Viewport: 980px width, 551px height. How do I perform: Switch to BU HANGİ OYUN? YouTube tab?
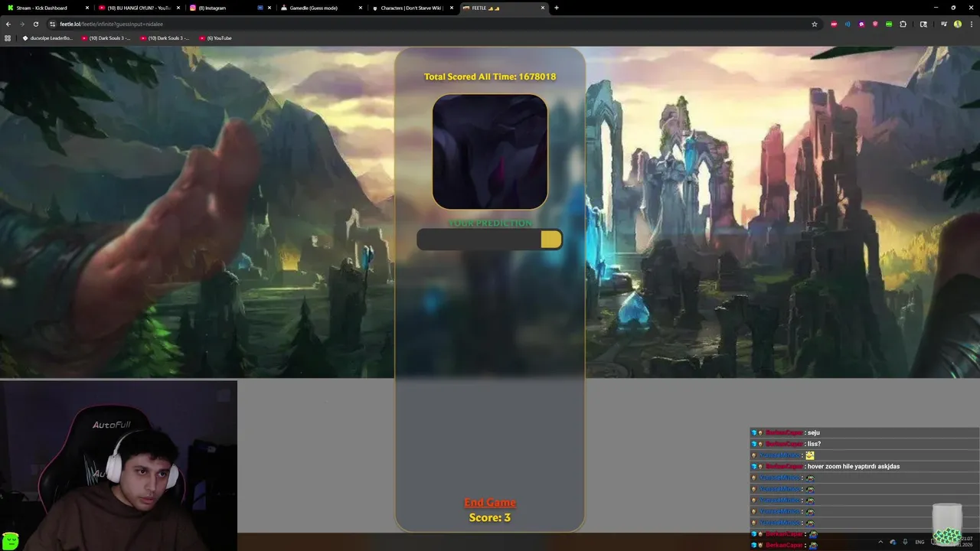tap(138, 8)
